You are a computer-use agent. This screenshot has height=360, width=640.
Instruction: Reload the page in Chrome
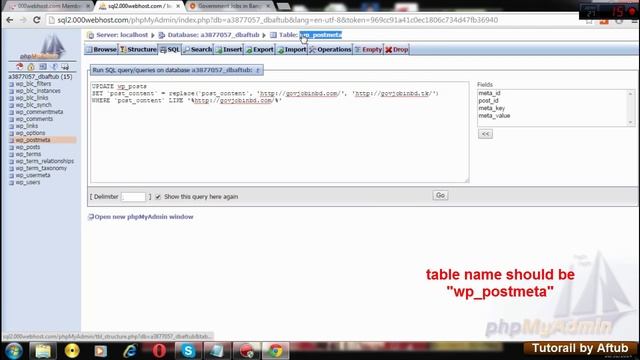36,20
